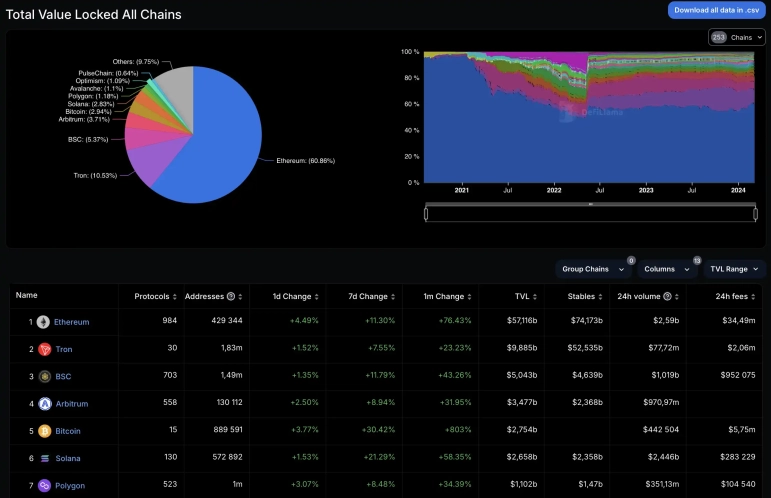Click the Ethereum chain logo icon
This screenshot has width=771, height=498.
[44, 322]
